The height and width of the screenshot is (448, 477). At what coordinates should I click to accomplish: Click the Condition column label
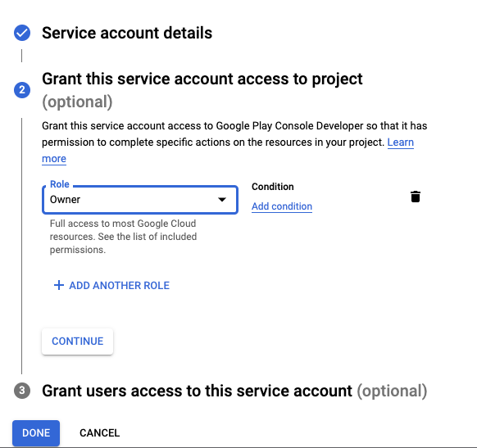click(x=273, y=187)
